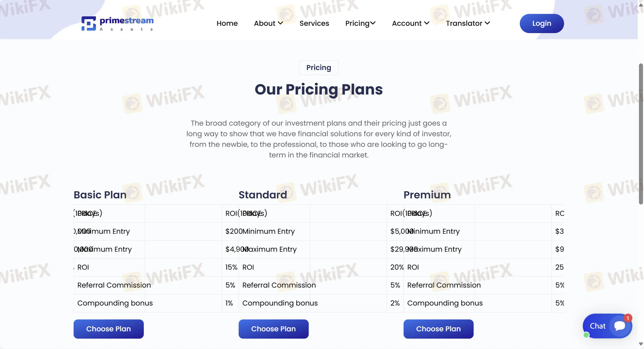Select Home in the navigation bar

227,23
